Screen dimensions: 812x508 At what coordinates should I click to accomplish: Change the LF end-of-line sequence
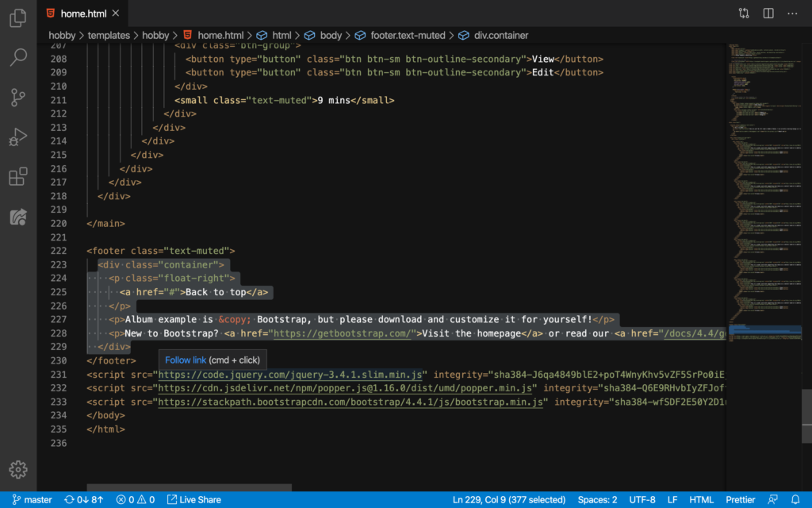[x=672, y=500]
